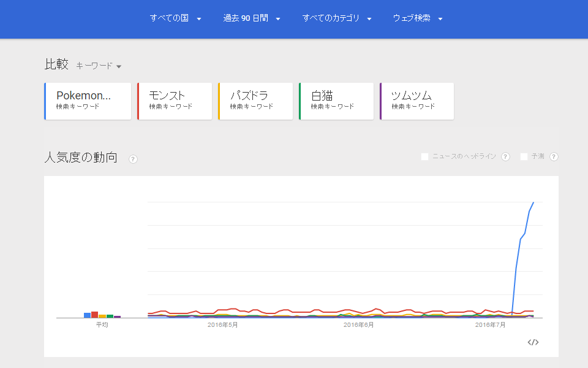Image resolution: width=588 pixels, height=368 pixels.
Task: Open the ウェブ検索 search type dropdown
Action: (418, 18)
